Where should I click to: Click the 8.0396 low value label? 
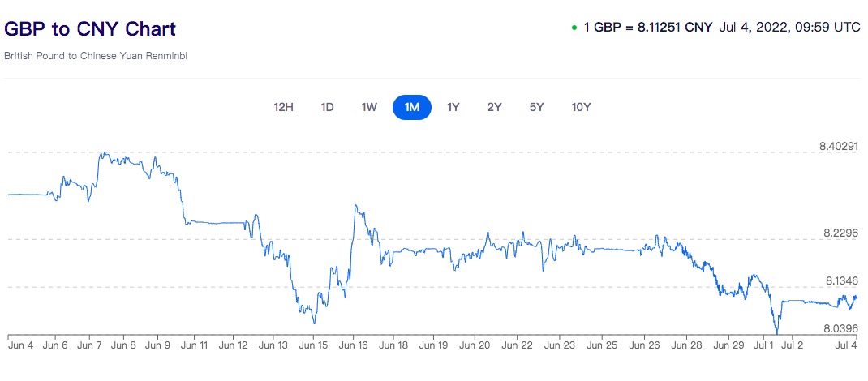(841, 328)
